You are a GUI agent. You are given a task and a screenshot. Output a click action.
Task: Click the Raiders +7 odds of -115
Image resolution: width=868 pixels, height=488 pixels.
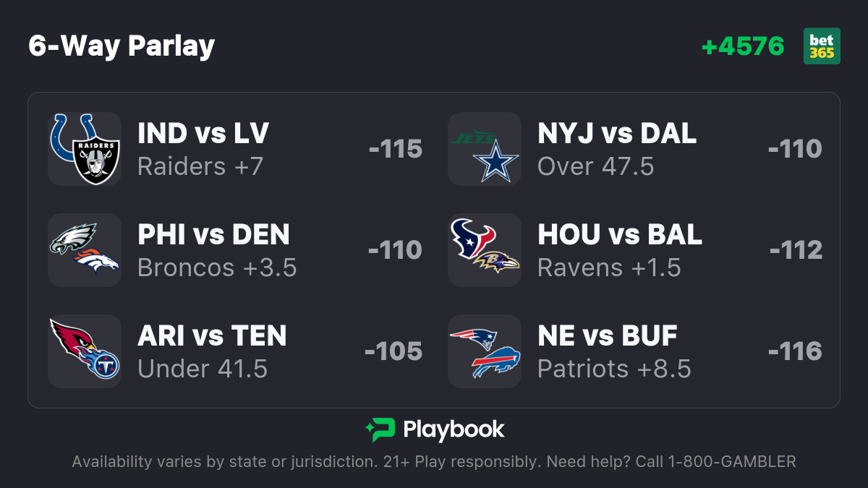tap(395, 149)
